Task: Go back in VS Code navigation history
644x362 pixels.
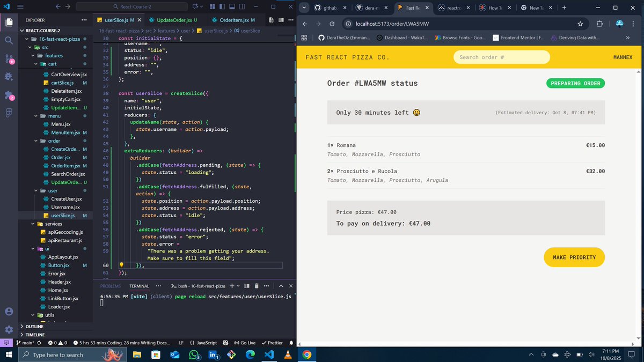Action: (58, 7)
